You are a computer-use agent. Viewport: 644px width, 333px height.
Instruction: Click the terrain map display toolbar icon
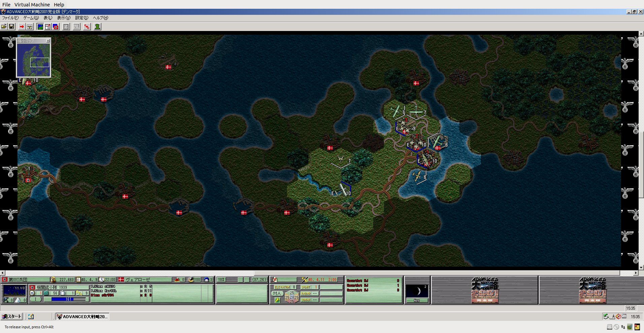click(40, 27)
